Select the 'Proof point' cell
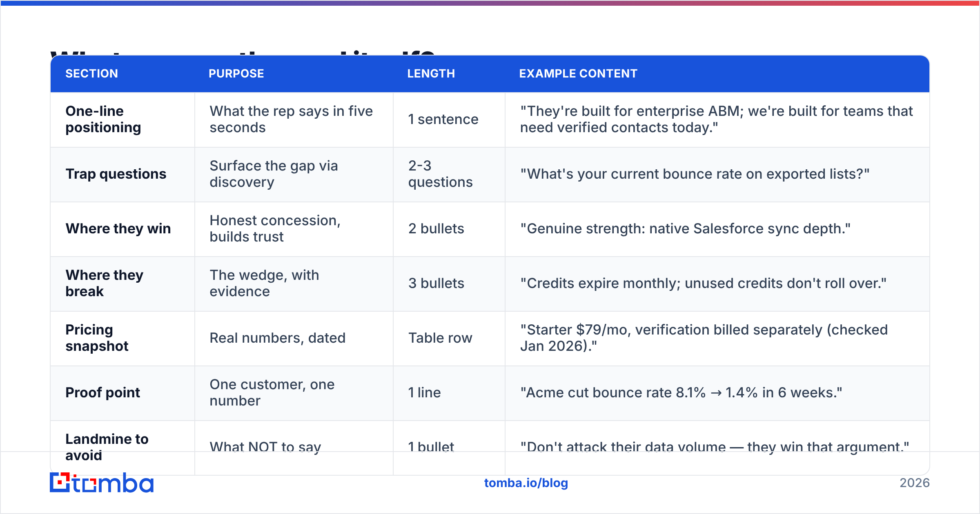Screen dimensions: 980x514 [x=122, y=393]
